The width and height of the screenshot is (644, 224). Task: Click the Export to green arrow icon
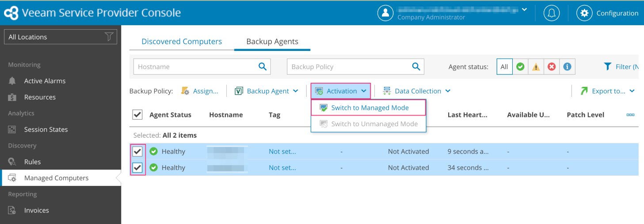tap(584, 91)
